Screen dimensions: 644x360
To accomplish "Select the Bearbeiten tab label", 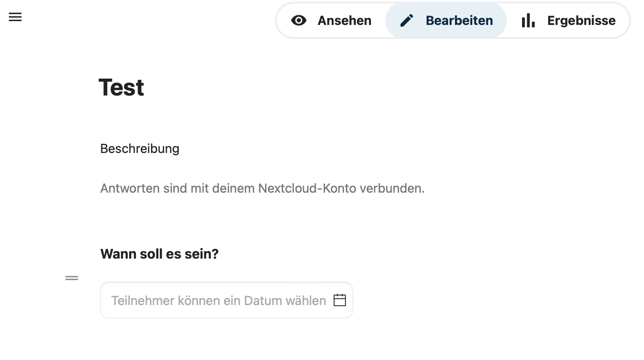I will click(x=459, y=20).
